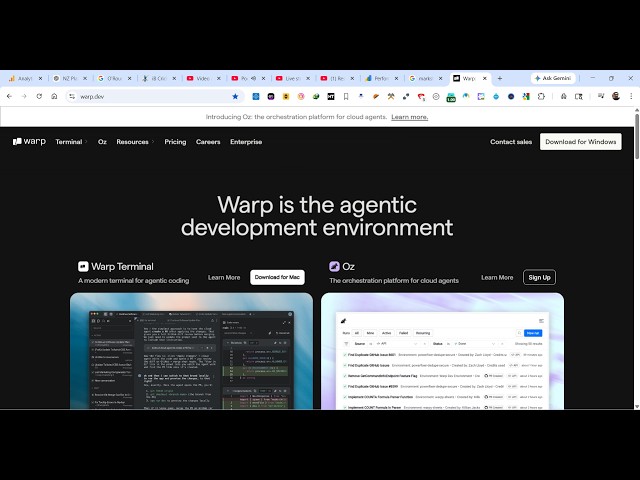Open the Enterprise page
Screen dimensions: 640x480
[x=246, y=142]
